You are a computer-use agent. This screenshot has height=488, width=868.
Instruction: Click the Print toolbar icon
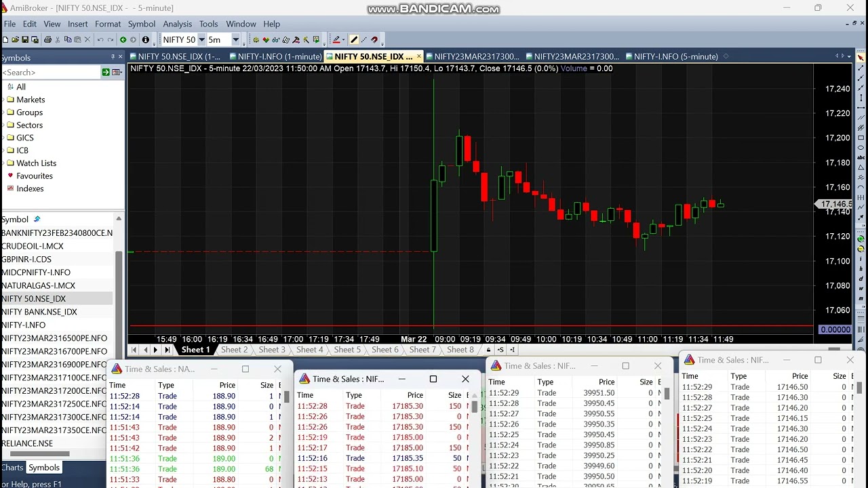point(47,39)
